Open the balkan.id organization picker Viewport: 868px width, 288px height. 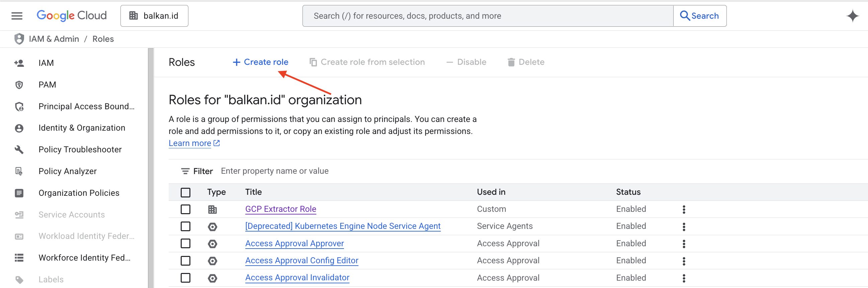154,16
